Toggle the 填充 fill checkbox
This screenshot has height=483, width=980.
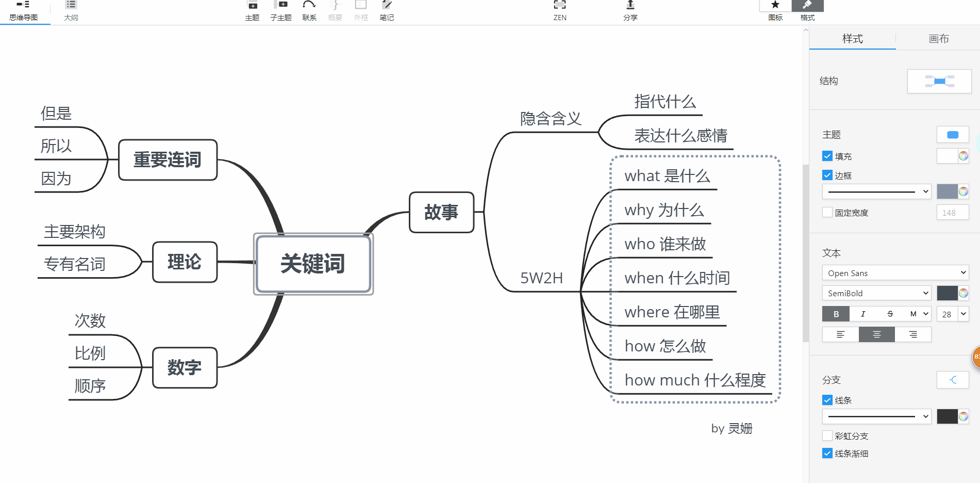[x=827, y=156]
